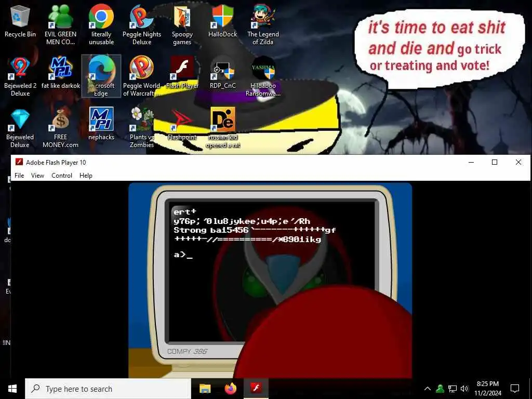This screenshot has width=532, height=399.
Task: Open the View menu in Flash Player
Action: coord(37,176)
